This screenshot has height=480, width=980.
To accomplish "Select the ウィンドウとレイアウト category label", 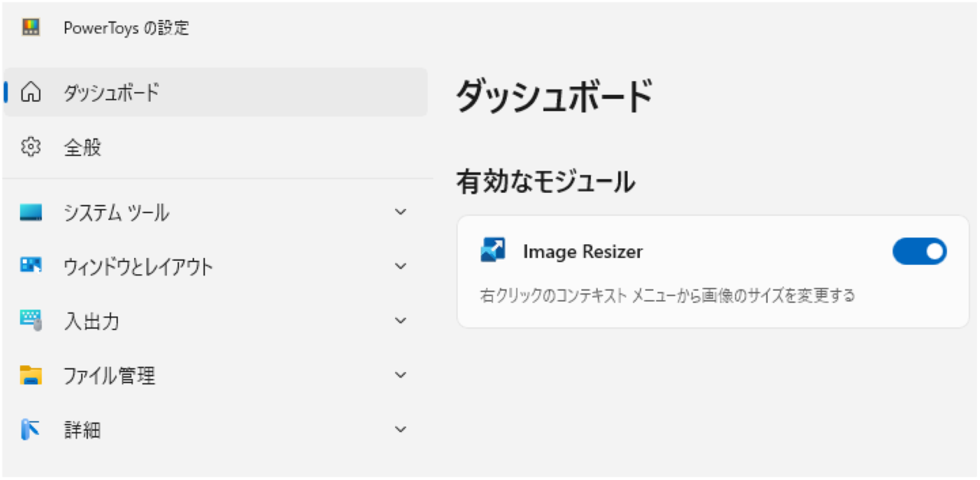I will point(139,267).
